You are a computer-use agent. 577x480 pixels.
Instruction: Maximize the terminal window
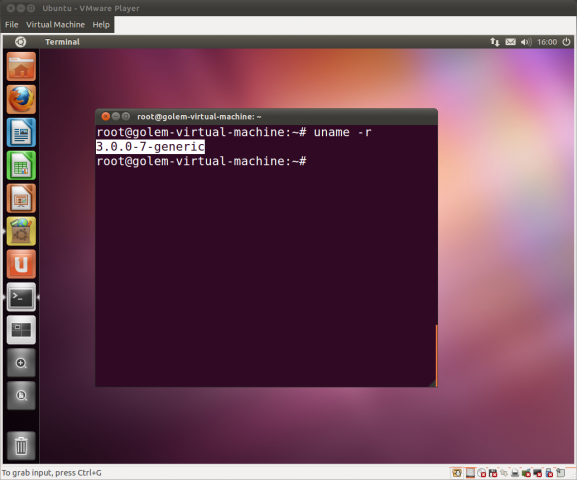126,117
